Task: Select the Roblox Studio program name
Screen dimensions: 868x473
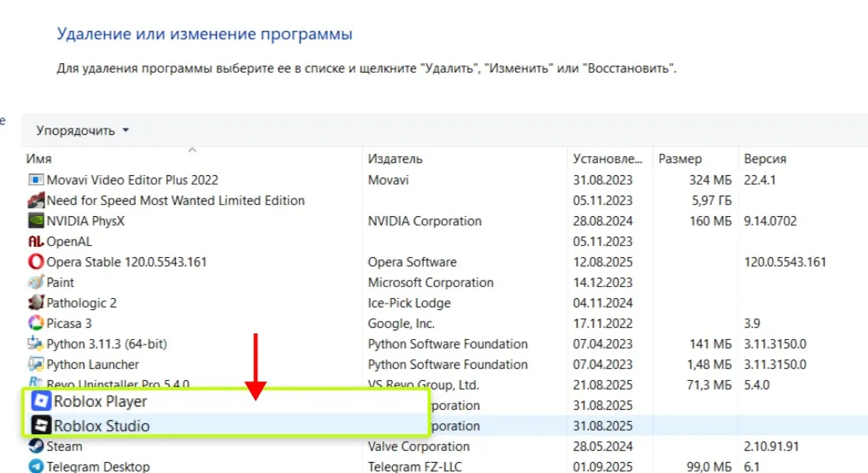Action: click(102, 426)
